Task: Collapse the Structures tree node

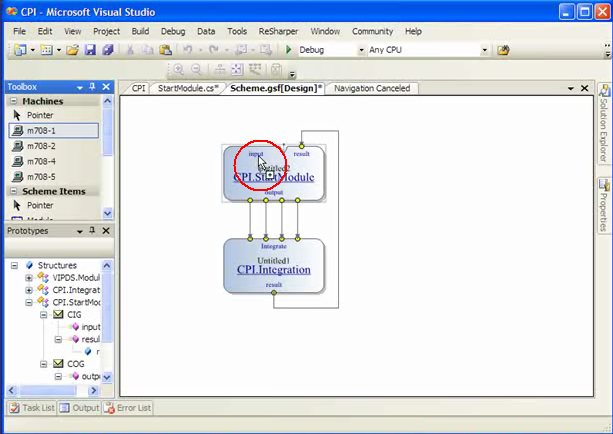Action: [14, 265]
